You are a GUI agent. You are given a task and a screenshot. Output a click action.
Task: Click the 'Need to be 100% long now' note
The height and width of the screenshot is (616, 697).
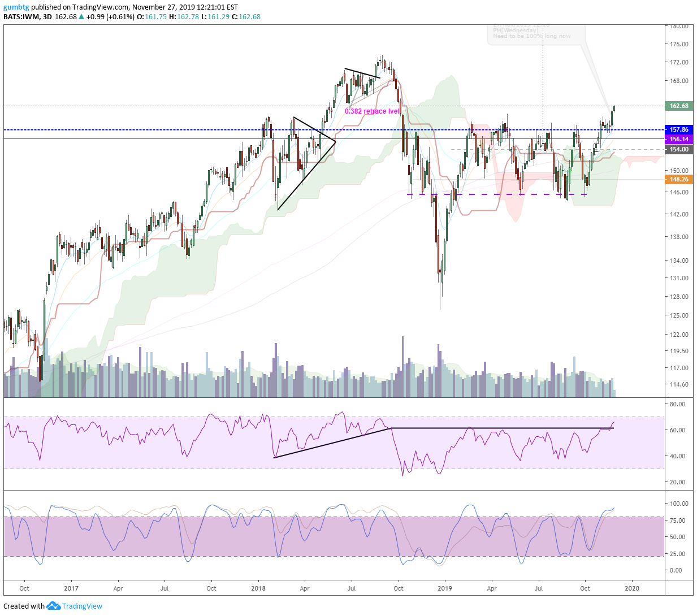click(531, 36)
